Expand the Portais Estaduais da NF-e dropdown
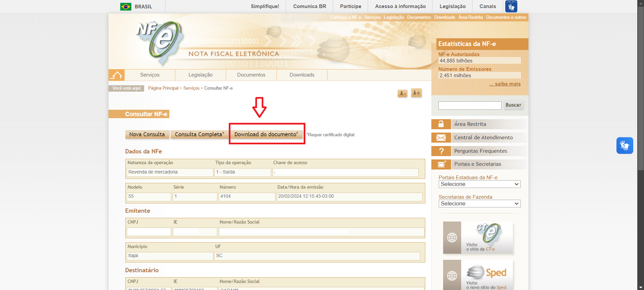The image size is (644, 290). [479, 184]
